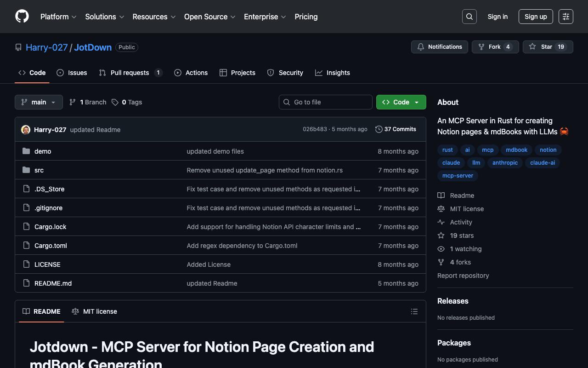
Task: Select the rust topic tag
Action: tap(447, 150)
